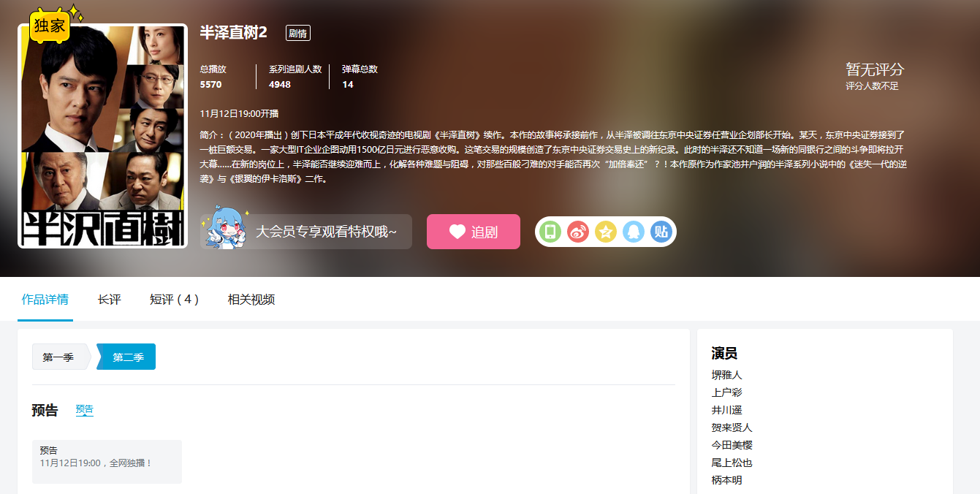980x494 pixels.
Task: Click the heart icon on 追剧 button
Action: [457, 232]
